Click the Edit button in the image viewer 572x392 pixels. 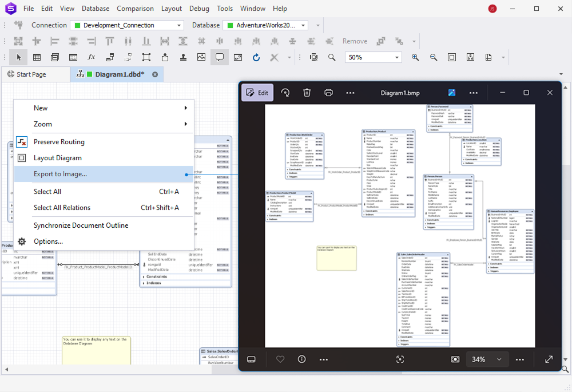(257, 92)
